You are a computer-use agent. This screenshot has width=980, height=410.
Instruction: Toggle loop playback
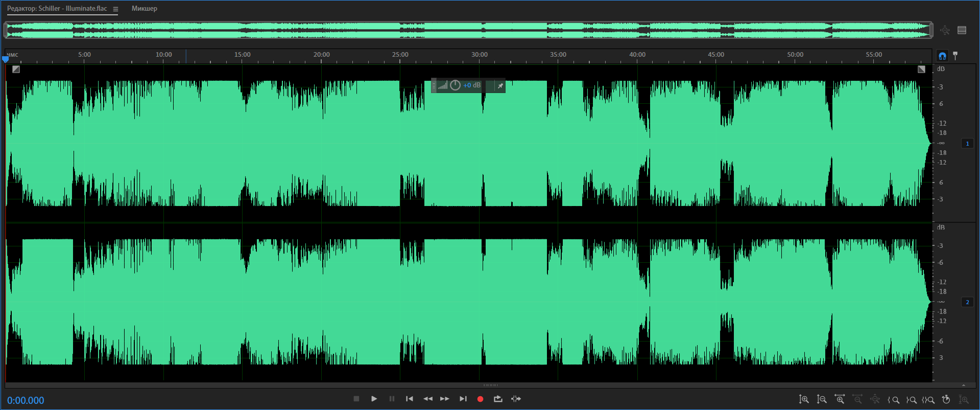coord(498,399)
